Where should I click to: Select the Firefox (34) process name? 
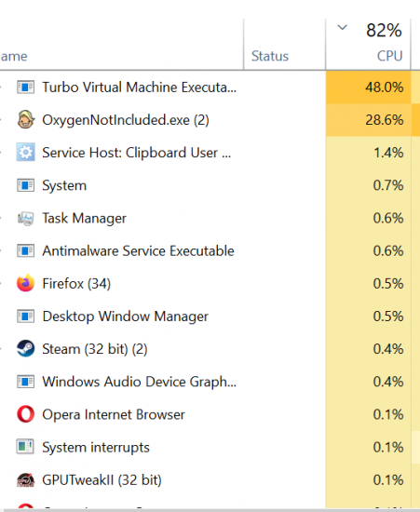76,283
